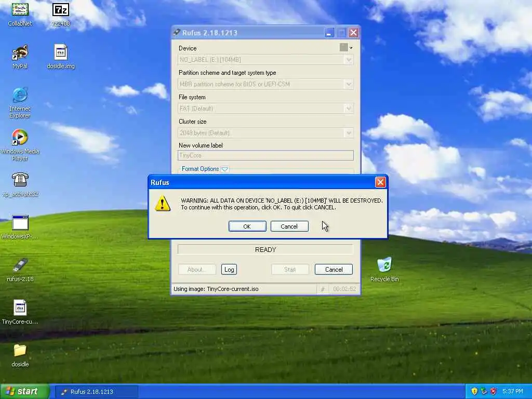Screen dimensions: 532x399
Task: Select the MyPal browser shortcut
Action: click(x=20, y=57)
